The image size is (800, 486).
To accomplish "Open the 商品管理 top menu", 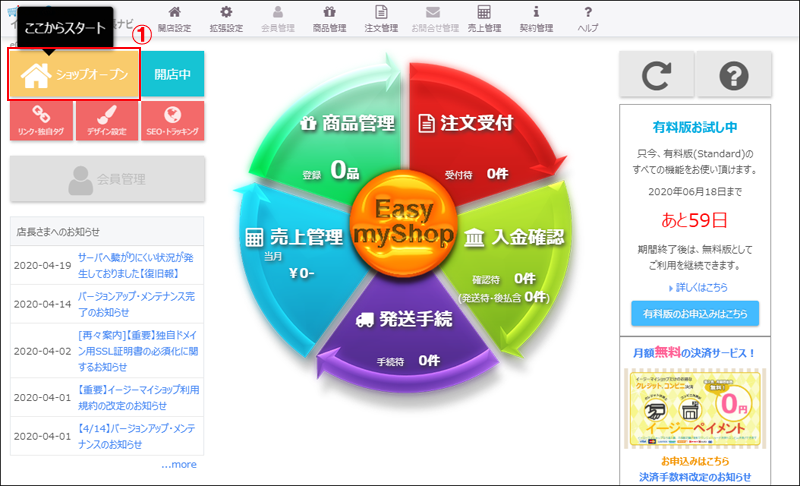I will (330, 19).
